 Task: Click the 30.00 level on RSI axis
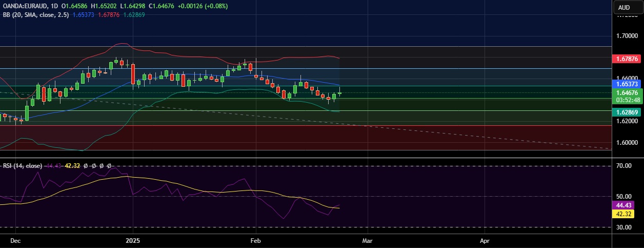[x=623, y=227]
